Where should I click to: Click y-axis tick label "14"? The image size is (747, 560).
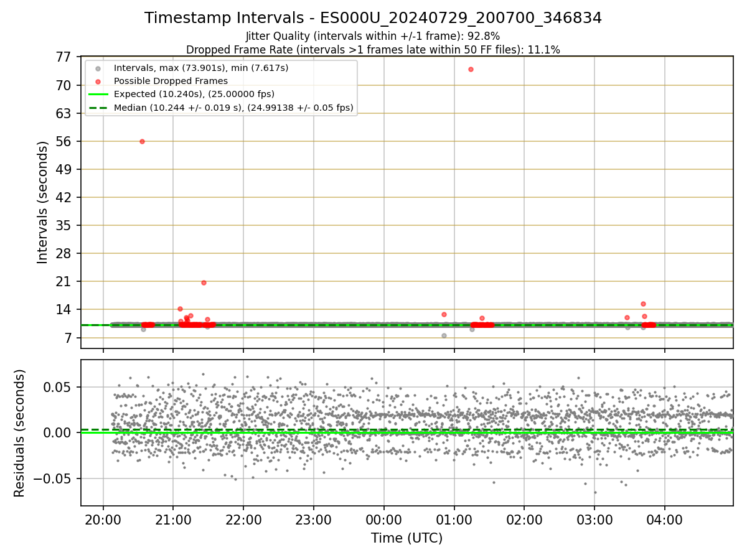click(x=63, y=309)
